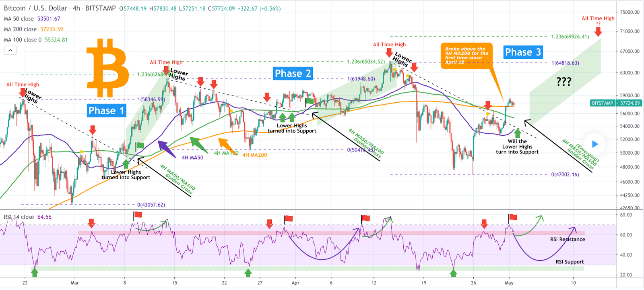Viewport: 644px width, 290px height.
Task: Open the MA 100 close 0 indicator legend
Action: [x=36, y=39]
